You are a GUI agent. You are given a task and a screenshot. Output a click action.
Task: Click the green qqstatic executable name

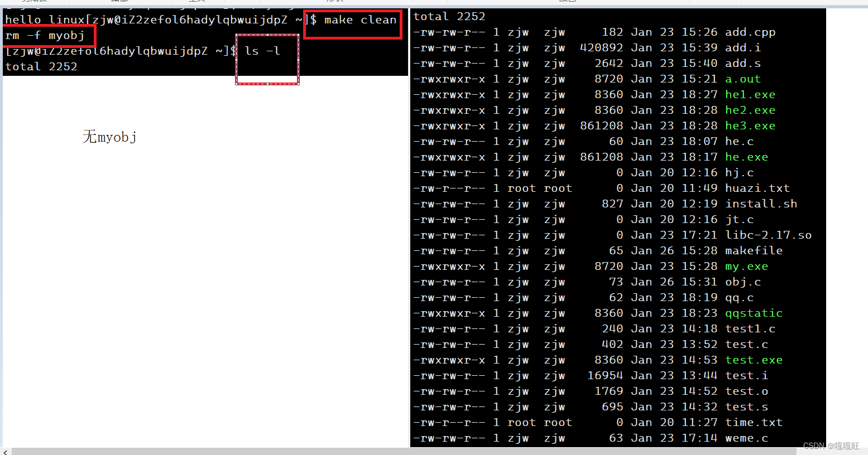(x=754, y=313)
